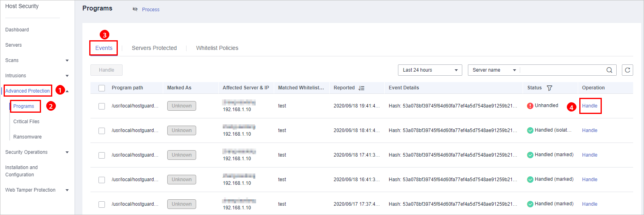The image size is (644, 215).
Task: Check the first event row checkbox
Action: [x=102, y=106]
